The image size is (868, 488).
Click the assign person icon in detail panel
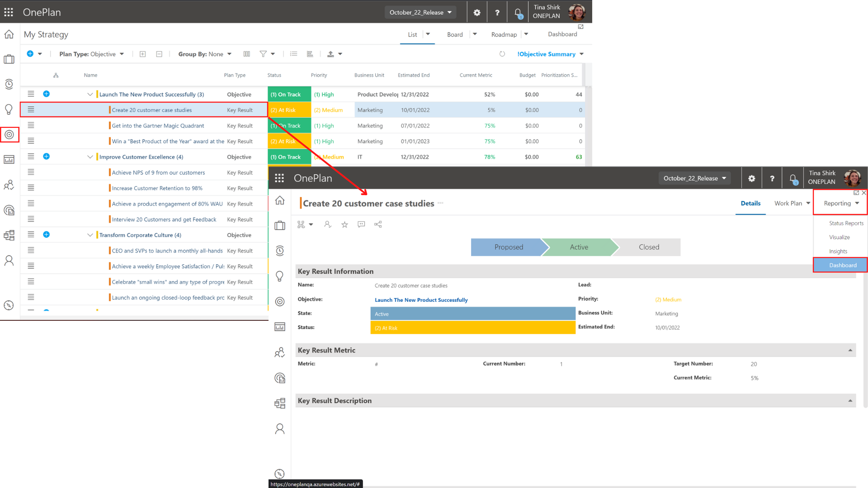pyautogui.click(x=328, y=224)
